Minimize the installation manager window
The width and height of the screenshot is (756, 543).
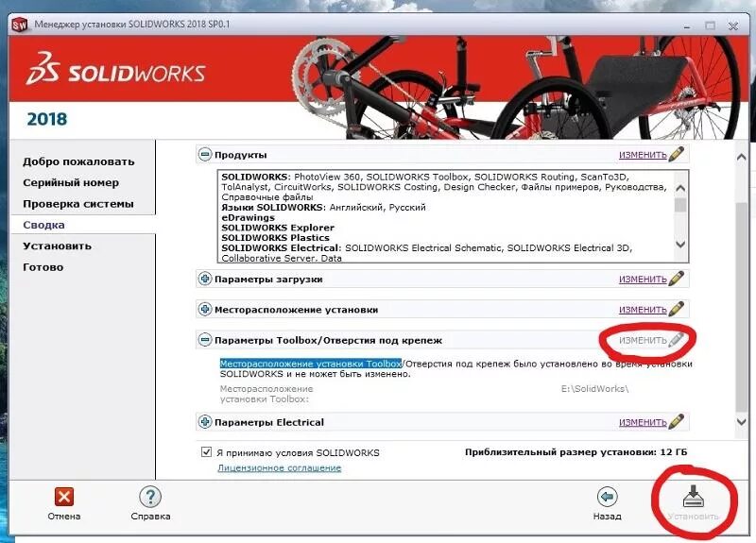[x=687, y=26]
